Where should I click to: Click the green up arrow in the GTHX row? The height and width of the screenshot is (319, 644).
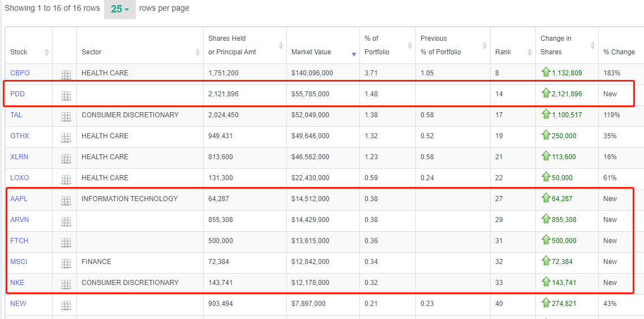coord(546,135)
